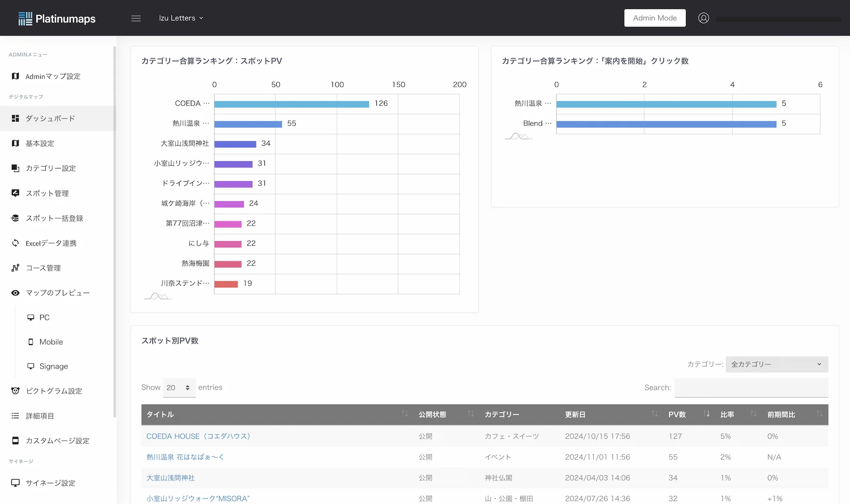Toggle sorting on the PV数 column
This screenshot has width=850, height=504.
[x=707, y=414]
